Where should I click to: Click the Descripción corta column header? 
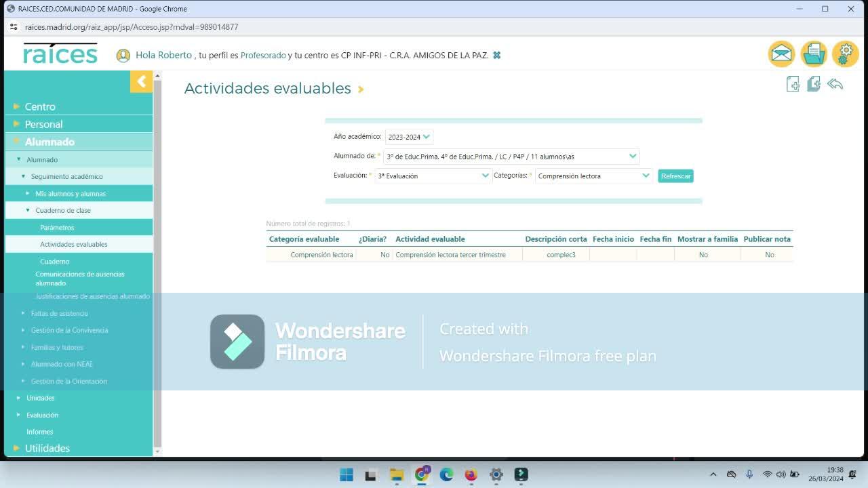click(556, 239)
